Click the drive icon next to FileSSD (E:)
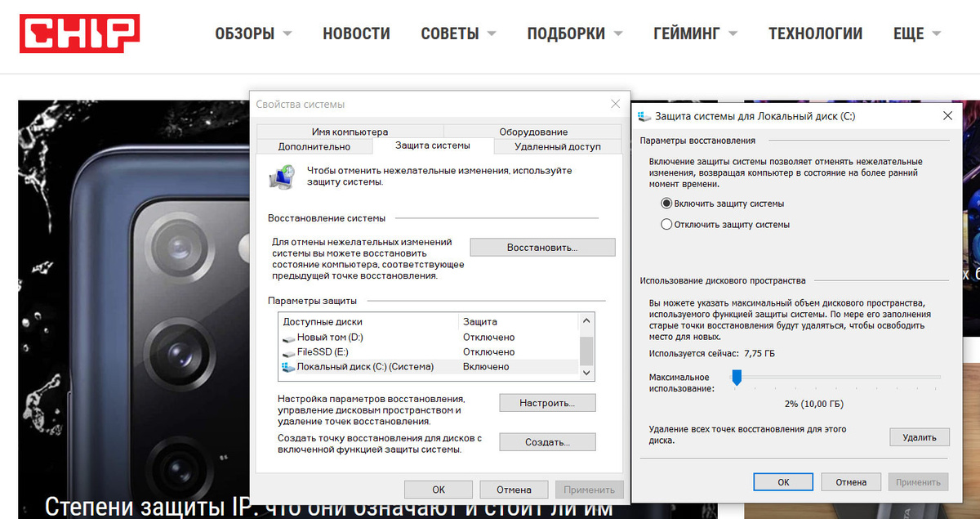This screenshot has width=980, height=519. click(x=288, y=352)
